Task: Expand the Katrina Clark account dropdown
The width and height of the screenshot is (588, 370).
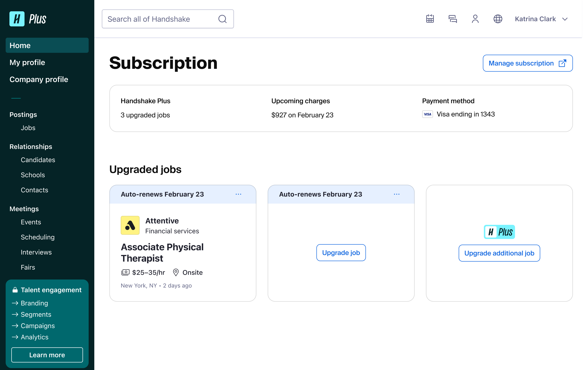Action: 541,19
